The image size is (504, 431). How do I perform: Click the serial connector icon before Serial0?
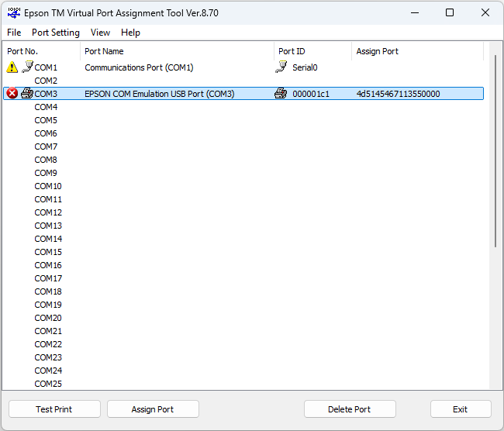tap(281, 67)
